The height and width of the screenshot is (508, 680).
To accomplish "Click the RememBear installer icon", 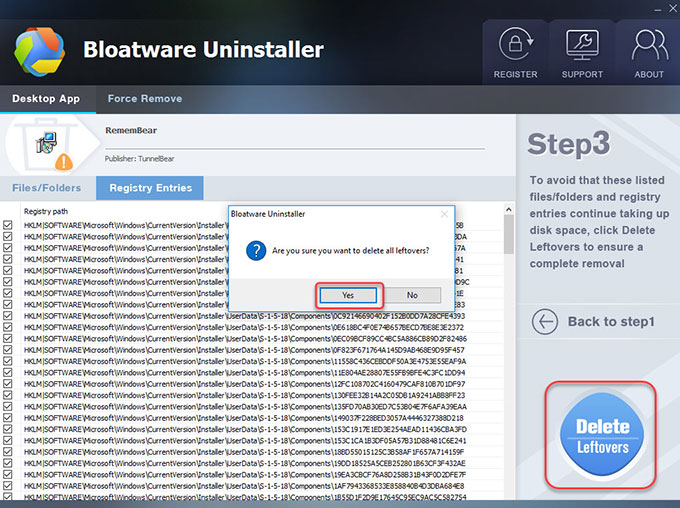I will click(46, 143).
